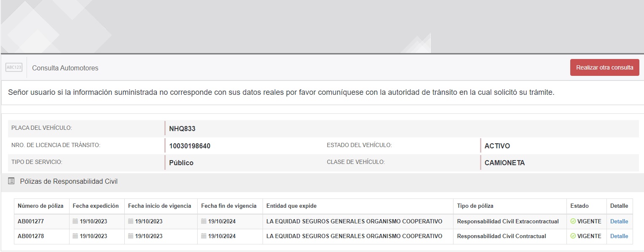
Task: Click calendar icon in AB001278 Fecha inicio de vigencia
Action: (131, 236)
